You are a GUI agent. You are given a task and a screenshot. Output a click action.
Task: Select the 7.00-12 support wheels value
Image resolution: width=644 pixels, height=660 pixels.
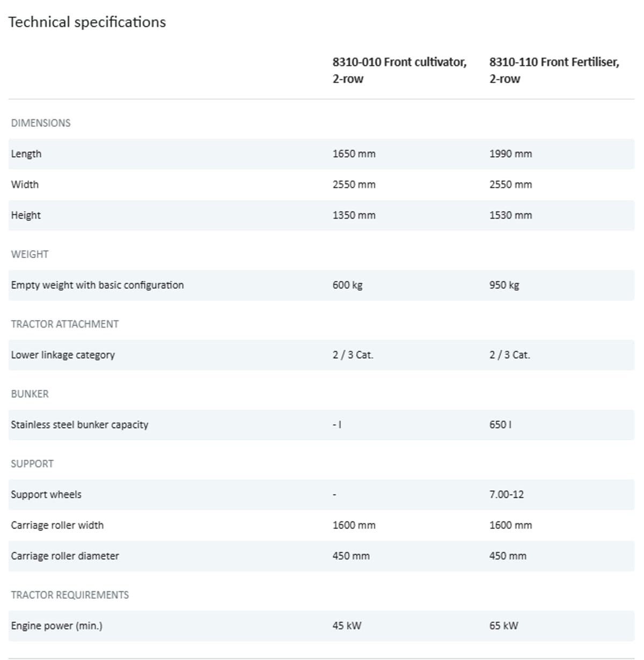506,495
